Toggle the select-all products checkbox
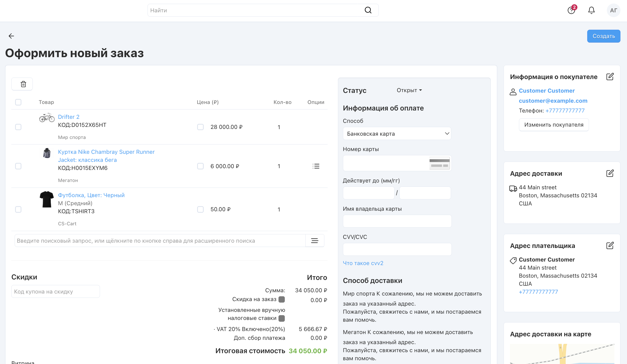 pos(18,102)
